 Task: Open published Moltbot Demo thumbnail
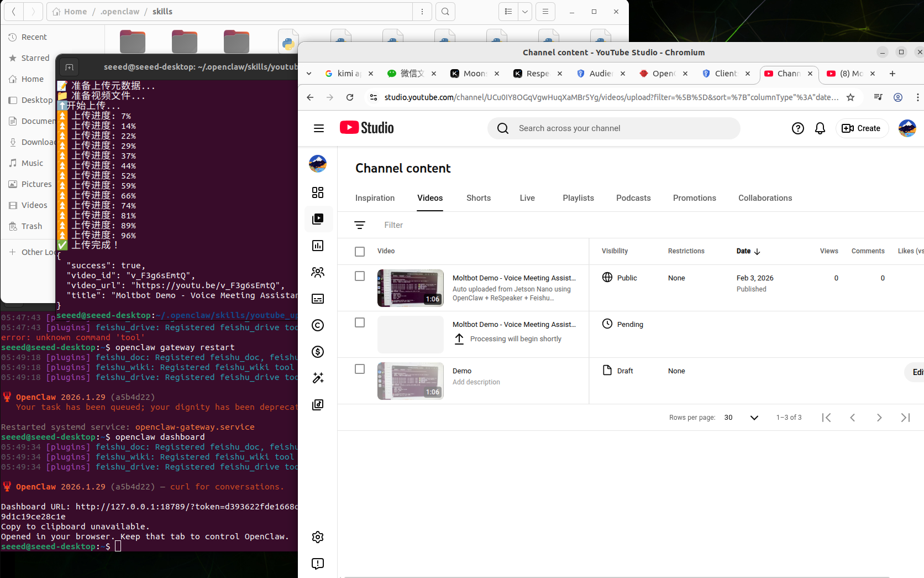(411, 288)
